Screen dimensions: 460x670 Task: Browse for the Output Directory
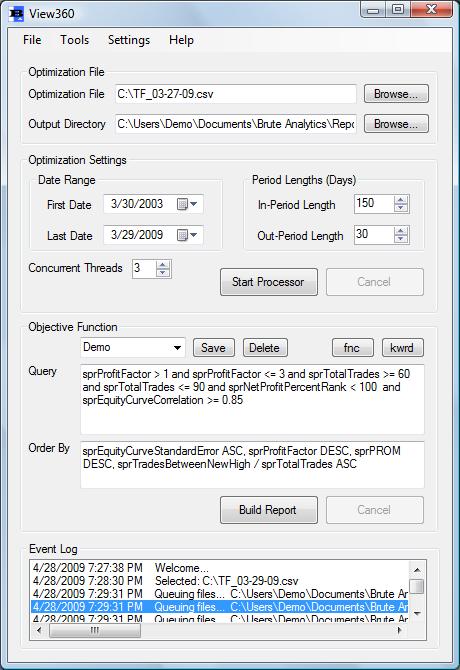click(x=396, y=124)
